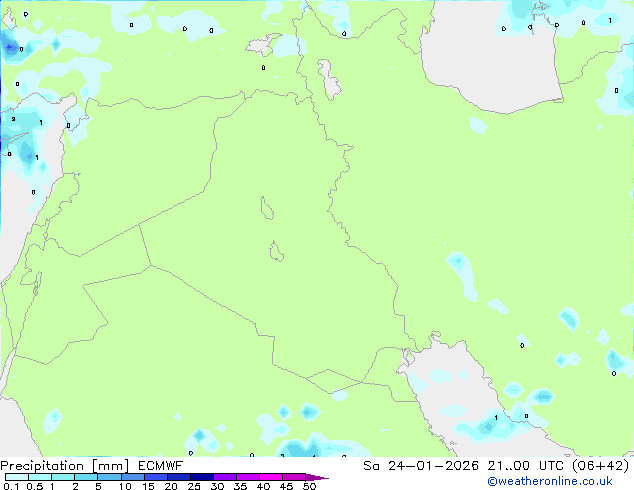Pick the 10–15 mm legend color swatch

(133, 477)
